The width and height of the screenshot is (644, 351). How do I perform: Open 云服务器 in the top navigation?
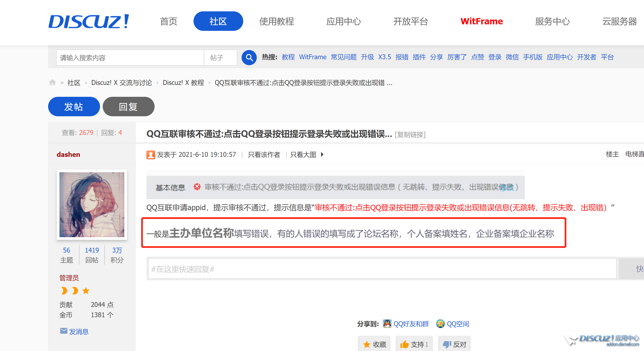[x=619, y=21]
